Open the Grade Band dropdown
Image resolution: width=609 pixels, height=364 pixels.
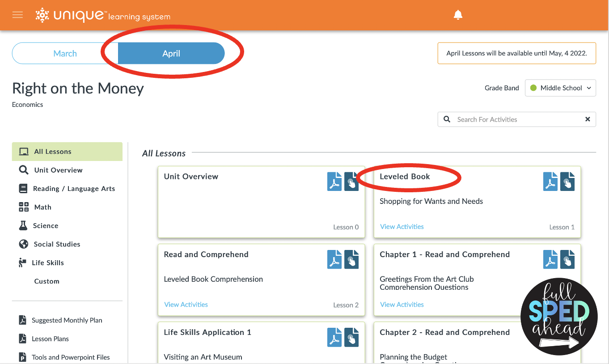point(560,88)
